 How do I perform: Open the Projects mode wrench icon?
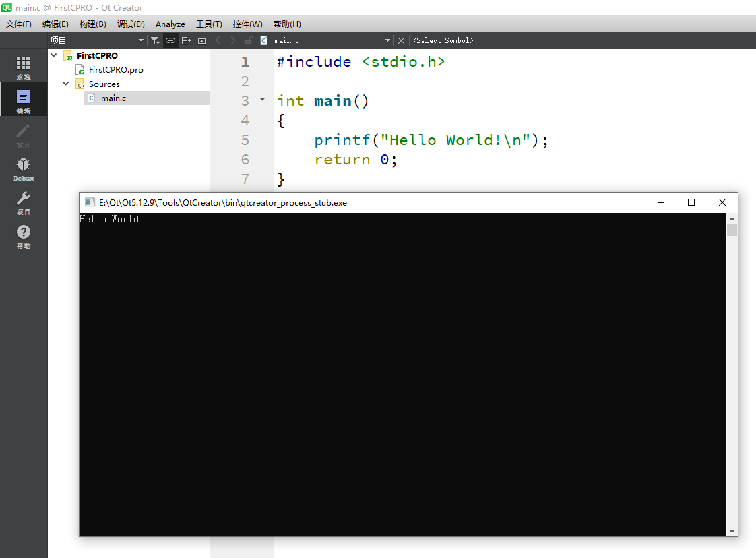point(23,202)
